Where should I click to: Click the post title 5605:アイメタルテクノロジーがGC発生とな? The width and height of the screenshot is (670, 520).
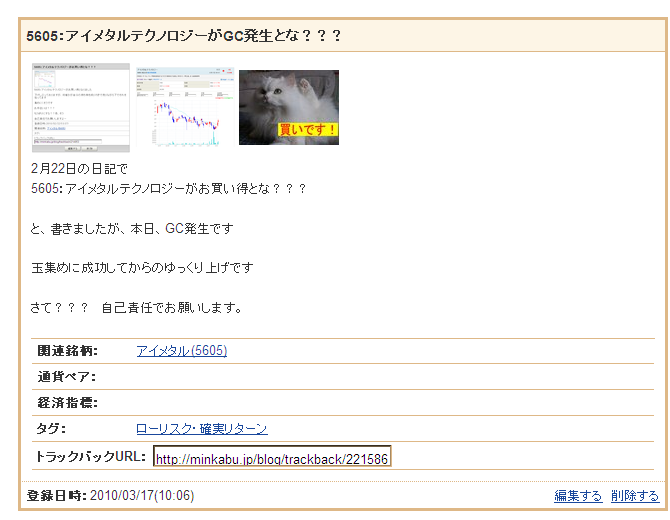(184, 35)
